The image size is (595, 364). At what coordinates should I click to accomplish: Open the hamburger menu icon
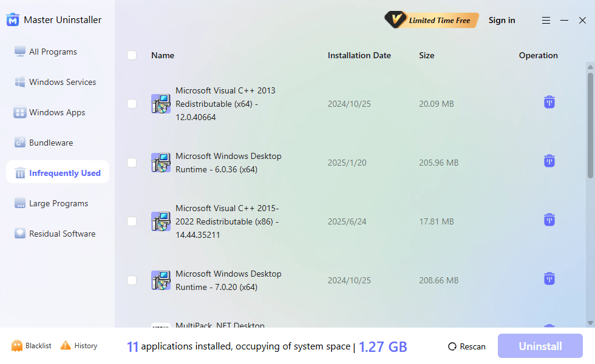pyautogui.click(x=546, y=21)
